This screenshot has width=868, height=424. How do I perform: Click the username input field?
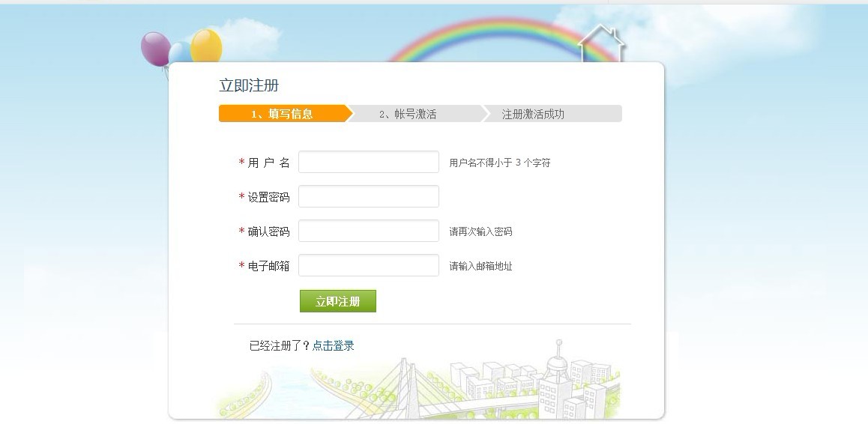(x=368, y=162)
